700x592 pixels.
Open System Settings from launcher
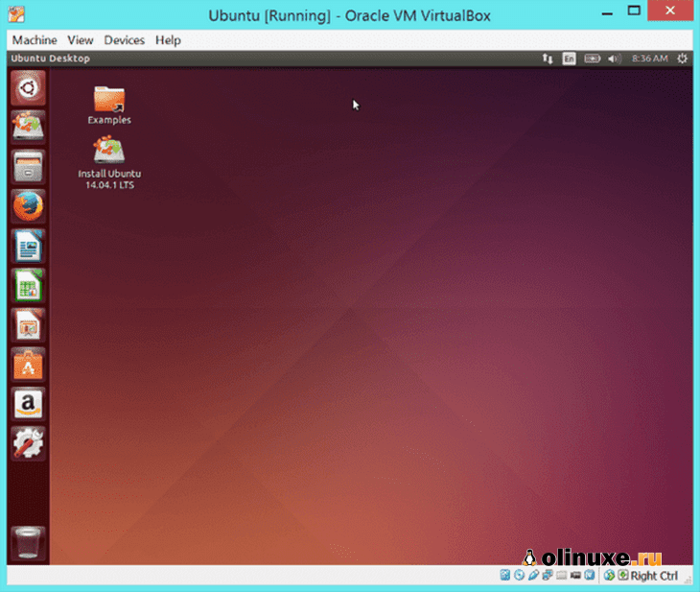click(28, 443)
